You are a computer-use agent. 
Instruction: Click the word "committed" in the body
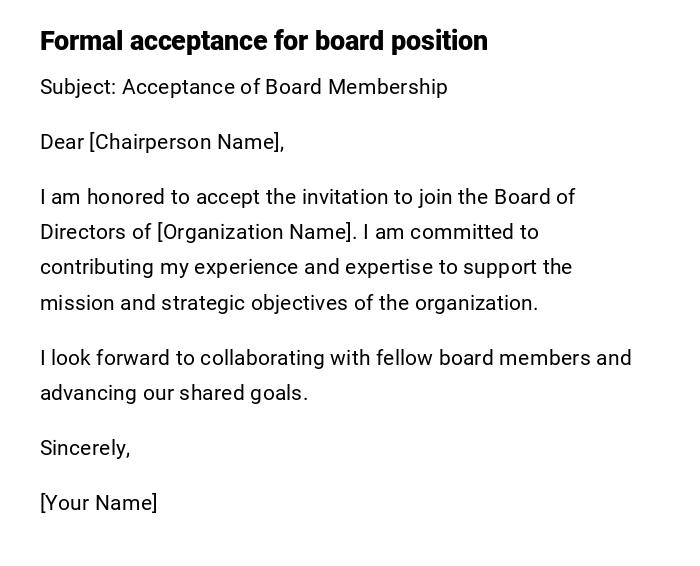(462, 232)
